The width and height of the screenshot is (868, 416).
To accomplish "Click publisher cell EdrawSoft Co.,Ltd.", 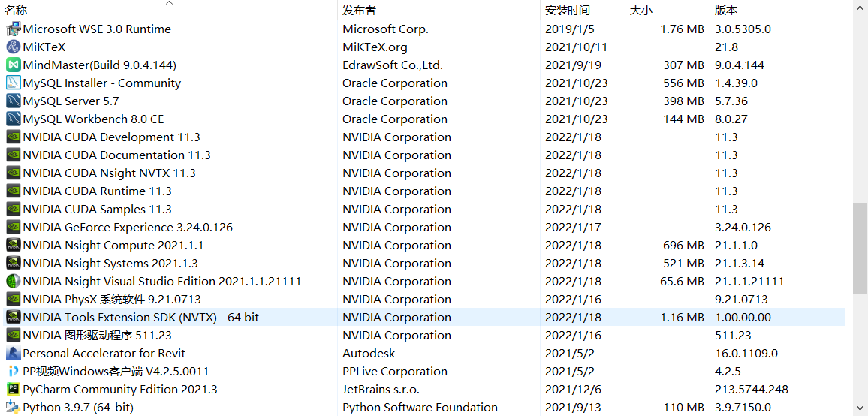I will point(393,65).
